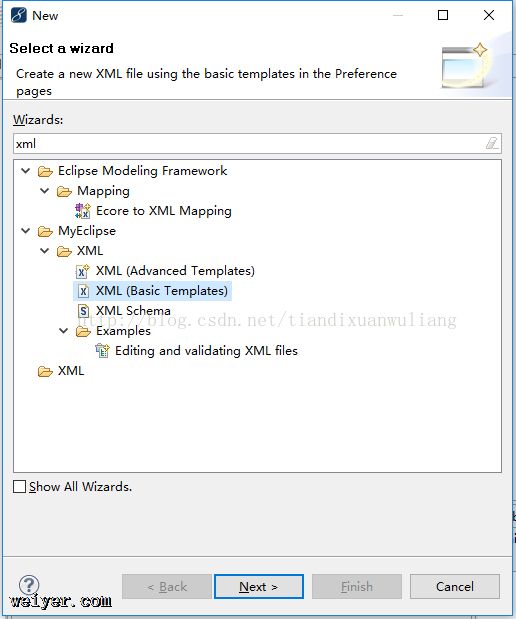Screen dimensions: 516x619
Task: Collapse the Examples folder chevron
Action: (x=64, y=330)
